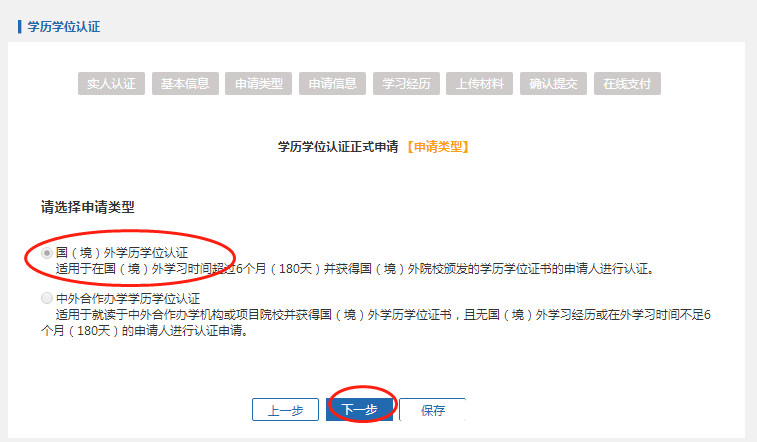Viewport: 757px width, 442px height.
Task: Switch to the 上传材料 step tab
Action: (479, 83)
